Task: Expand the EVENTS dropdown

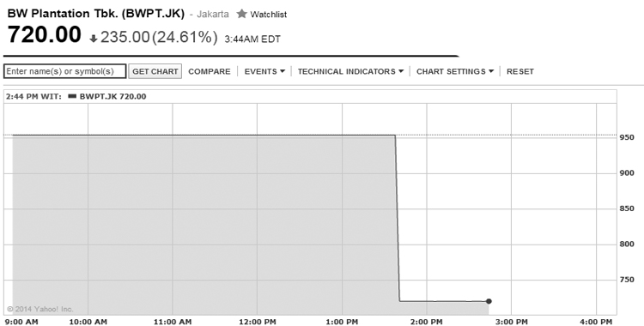Action: [x=264, y=71]
